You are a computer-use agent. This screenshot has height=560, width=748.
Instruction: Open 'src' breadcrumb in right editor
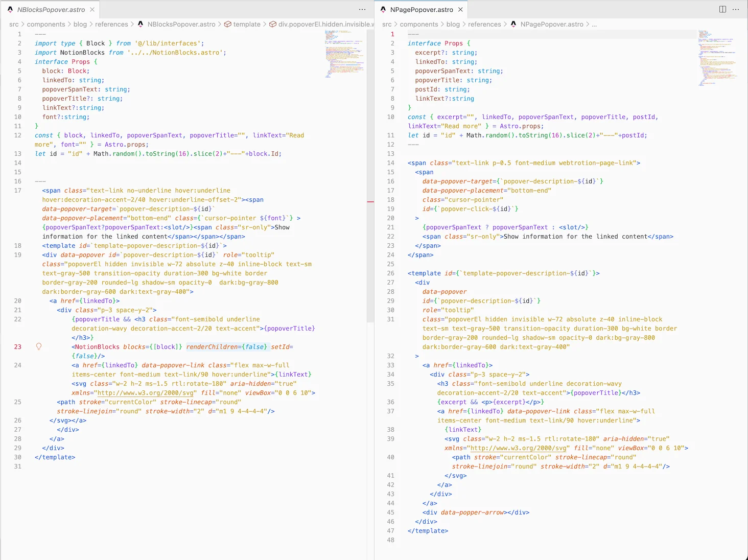pyautogui.click(x=387, y=24)
